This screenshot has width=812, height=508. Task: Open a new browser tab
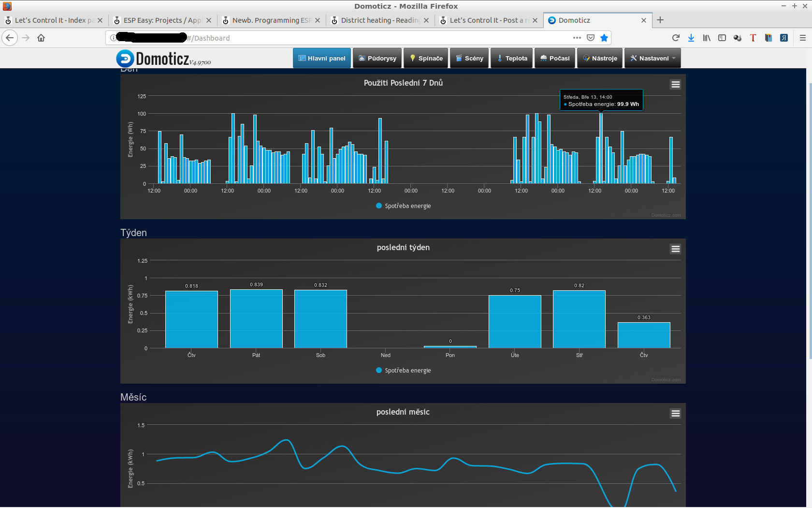point(660,20)
